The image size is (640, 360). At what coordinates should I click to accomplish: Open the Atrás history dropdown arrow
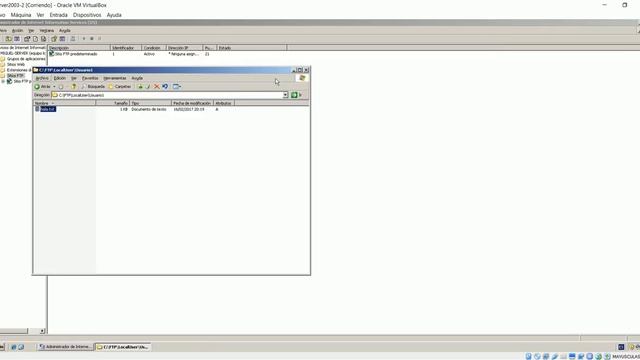(54, 87)
